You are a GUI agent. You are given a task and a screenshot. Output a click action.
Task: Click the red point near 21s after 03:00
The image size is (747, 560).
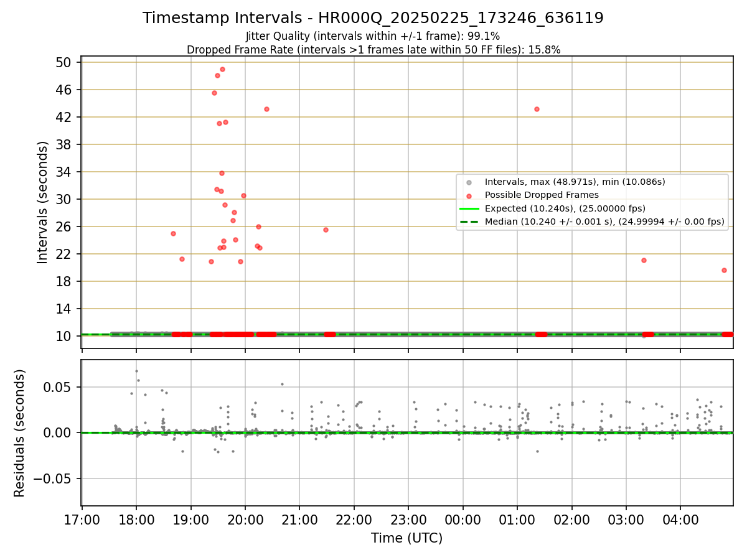pos(644,260)
